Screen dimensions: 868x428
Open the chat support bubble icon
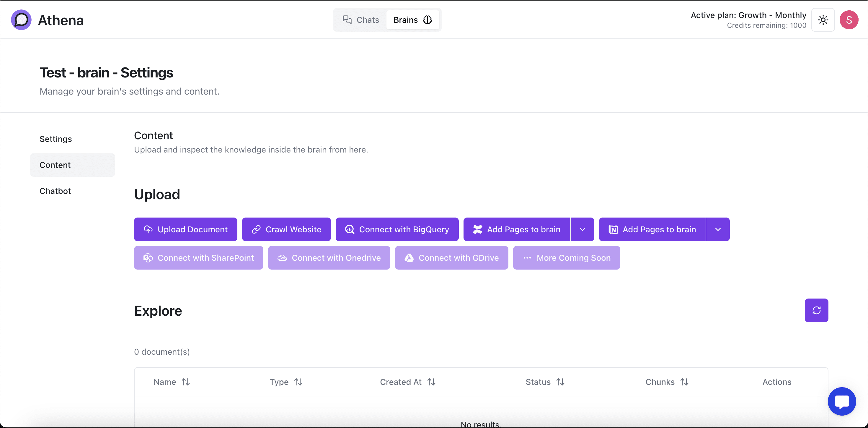(841, 401)
